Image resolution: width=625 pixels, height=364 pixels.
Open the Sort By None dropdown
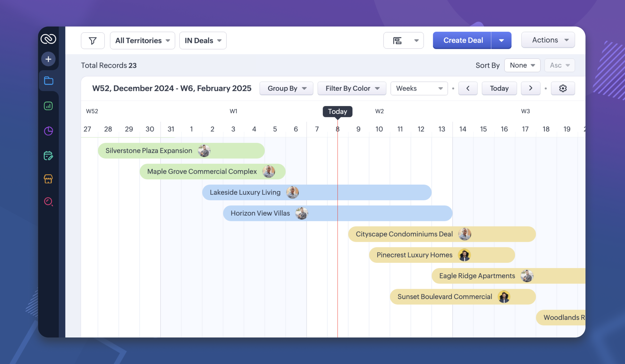[522, 65]
